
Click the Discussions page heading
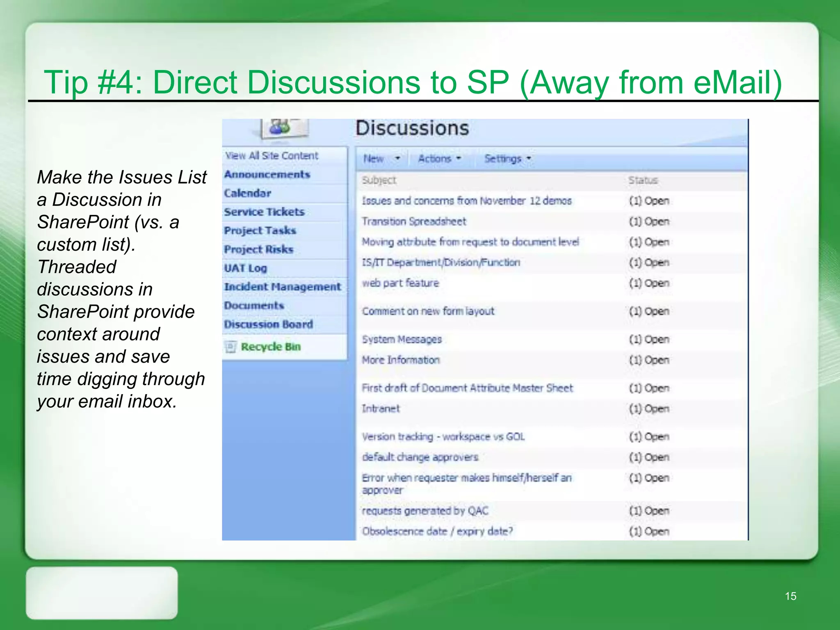click(x=412, y=128)
